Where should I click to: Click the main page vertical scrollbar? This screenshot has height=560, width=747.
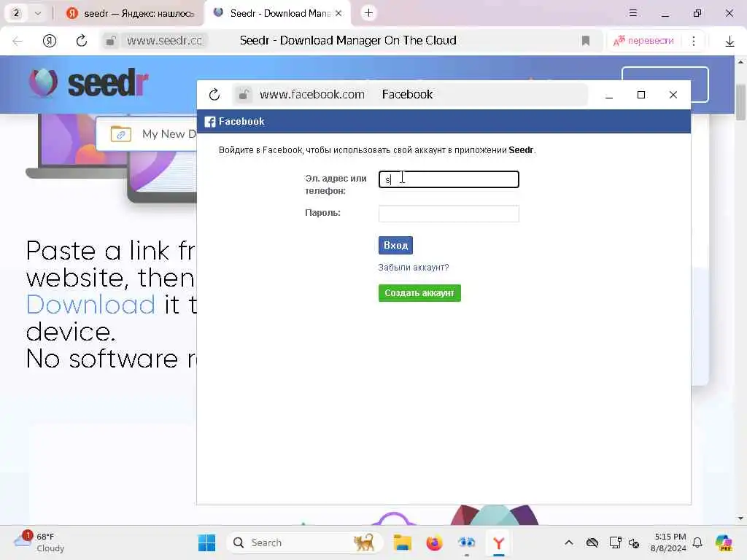click(740, 102)
